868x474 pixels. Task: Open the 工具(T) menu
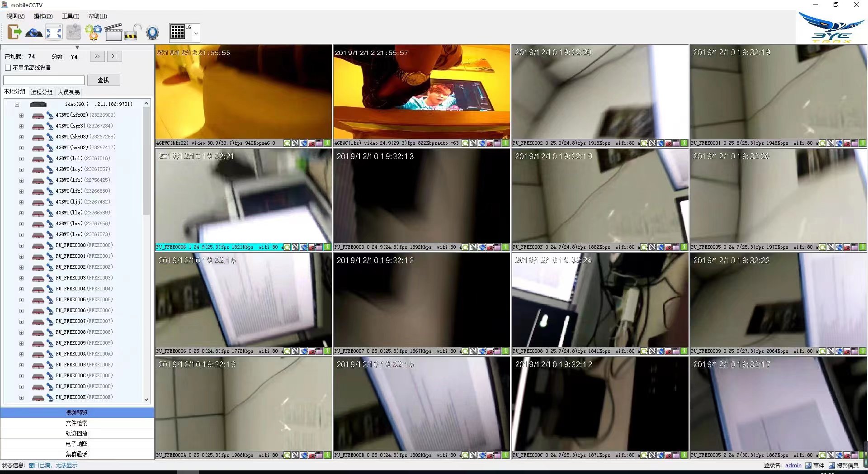coord(70,16)
